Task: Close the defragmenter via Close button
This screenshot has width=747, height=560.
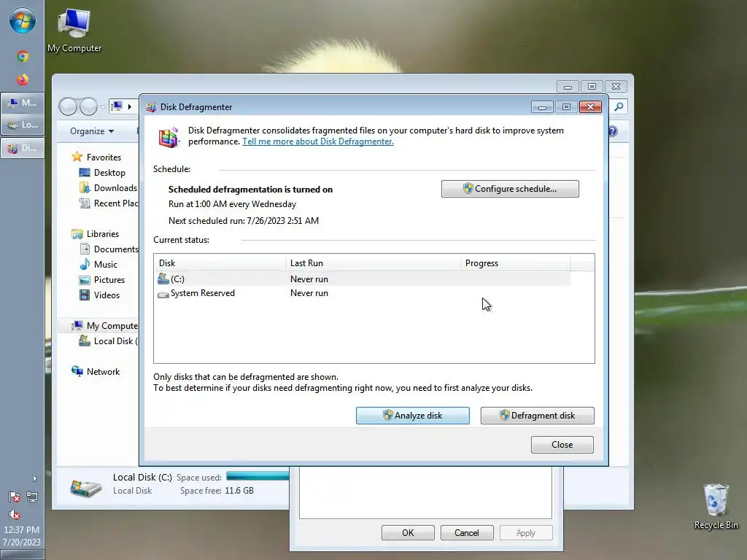Action: (x=562, y=444)
